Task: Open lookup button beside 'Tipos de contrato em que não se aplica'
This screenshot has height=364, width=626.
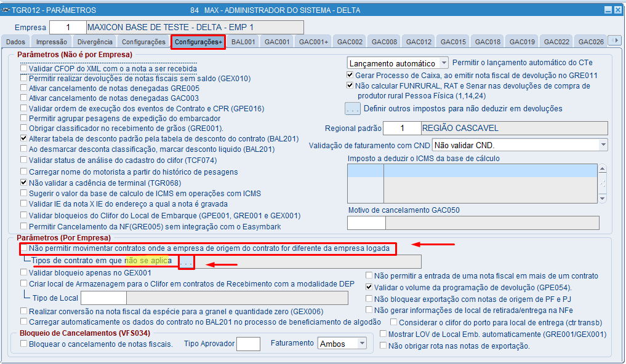Action: point(186,263)
